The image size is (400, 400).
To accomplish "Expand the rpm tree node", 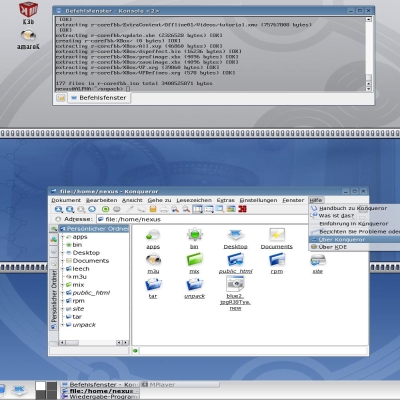I will pos(62,301).
